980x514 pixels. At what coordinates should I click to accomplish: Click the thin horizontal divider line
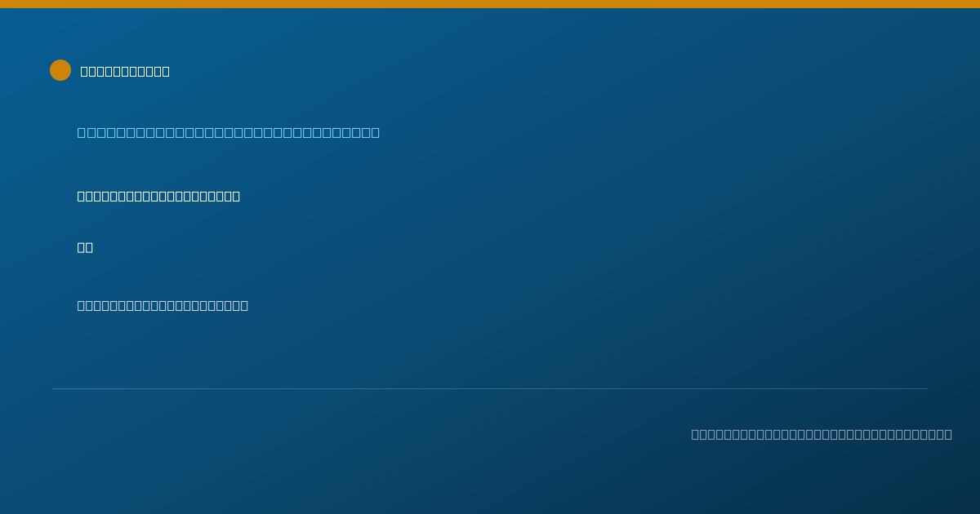tap(490, 388)
